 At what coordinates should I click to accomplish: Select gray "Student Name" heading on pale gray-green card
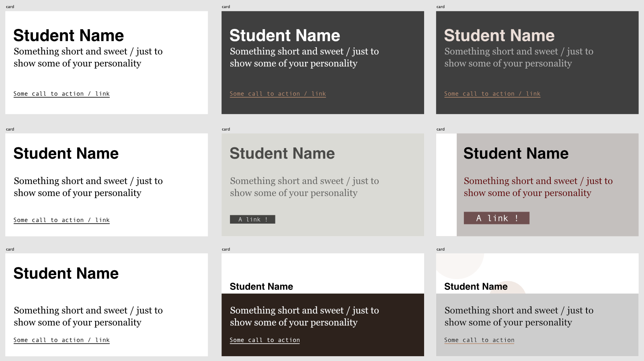282,153
